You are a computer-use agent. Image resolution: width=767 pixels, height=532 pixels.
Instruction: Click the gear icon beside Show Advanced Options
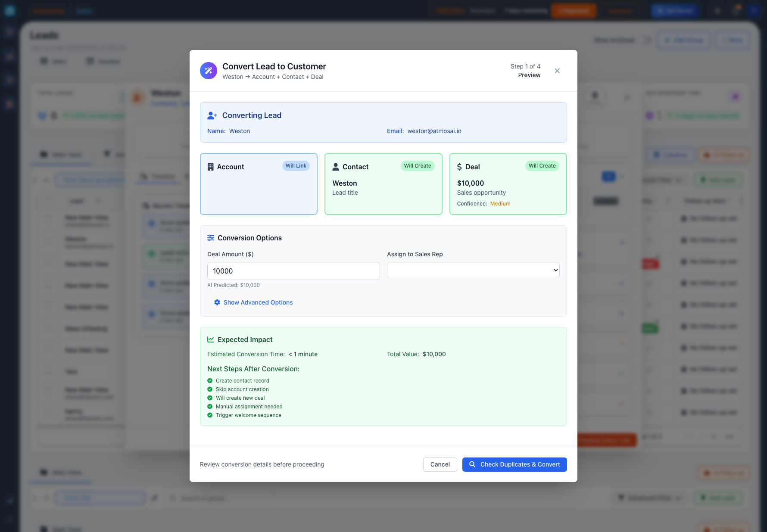[217, 302]
